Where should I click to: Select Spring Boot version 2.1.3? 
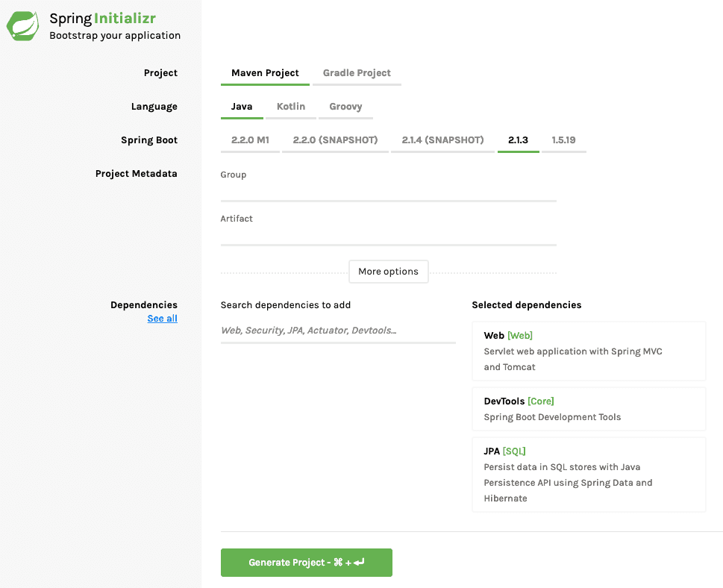pyautogui.click(x=518, y=140)
